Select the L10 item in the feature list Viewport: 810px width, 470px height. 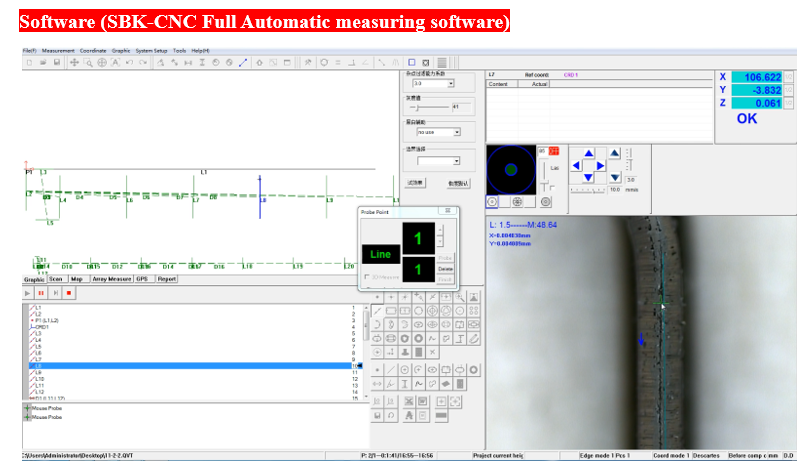(x=40, y=379)
